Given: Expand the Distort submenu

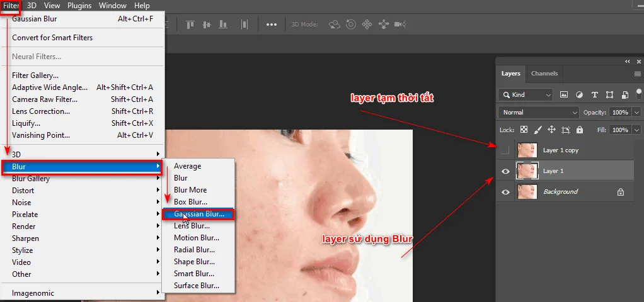Looking at the screenshot, I should pos(83,191).
